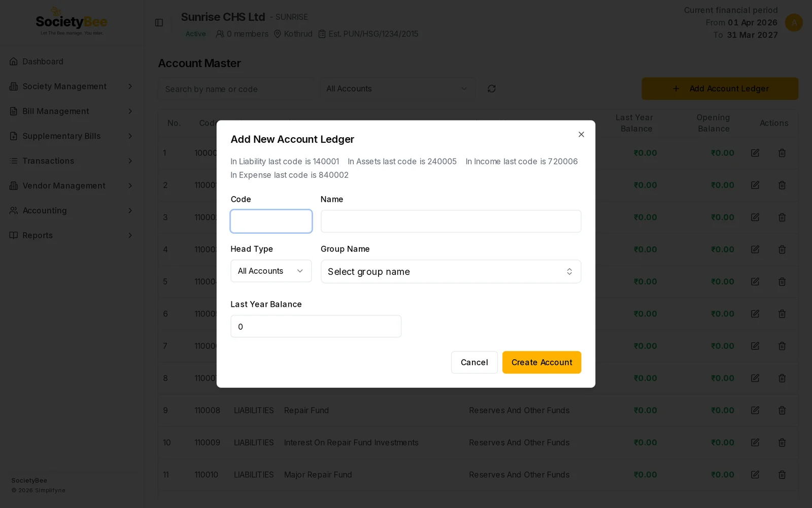This screenshot has height=508, width=812.
Task: Click the Society Management chevron arrow
Action: coord(130,86)
